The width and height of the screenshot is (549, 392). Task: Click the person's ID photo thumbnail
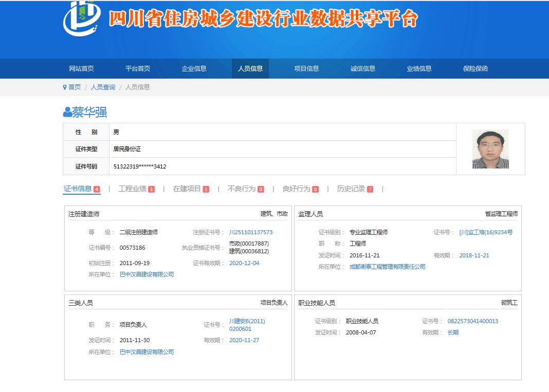click(490, 149)
